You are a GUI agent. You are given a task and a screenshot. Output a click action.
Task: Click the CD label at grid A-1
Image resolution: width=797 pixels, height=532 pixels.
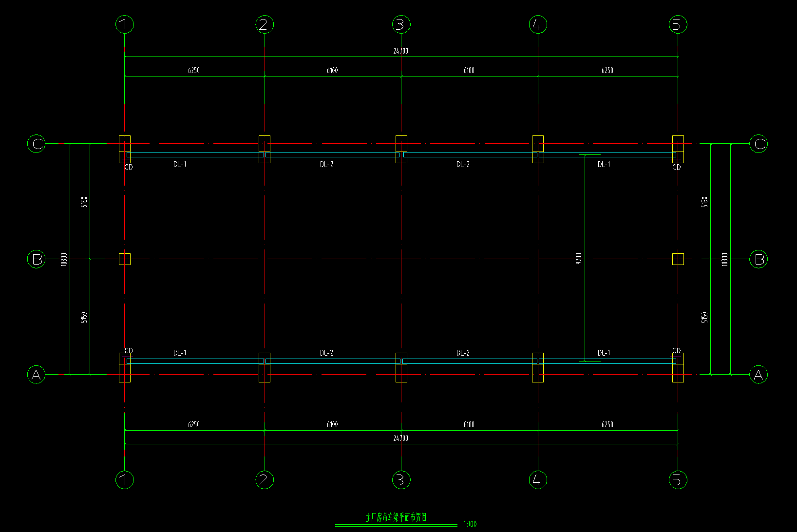tap(129, 351)
